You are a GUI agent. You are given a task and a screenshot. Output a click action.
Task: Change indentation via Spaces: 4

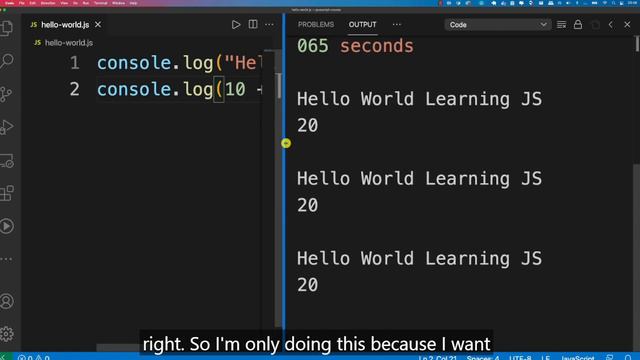coord(483,358)
